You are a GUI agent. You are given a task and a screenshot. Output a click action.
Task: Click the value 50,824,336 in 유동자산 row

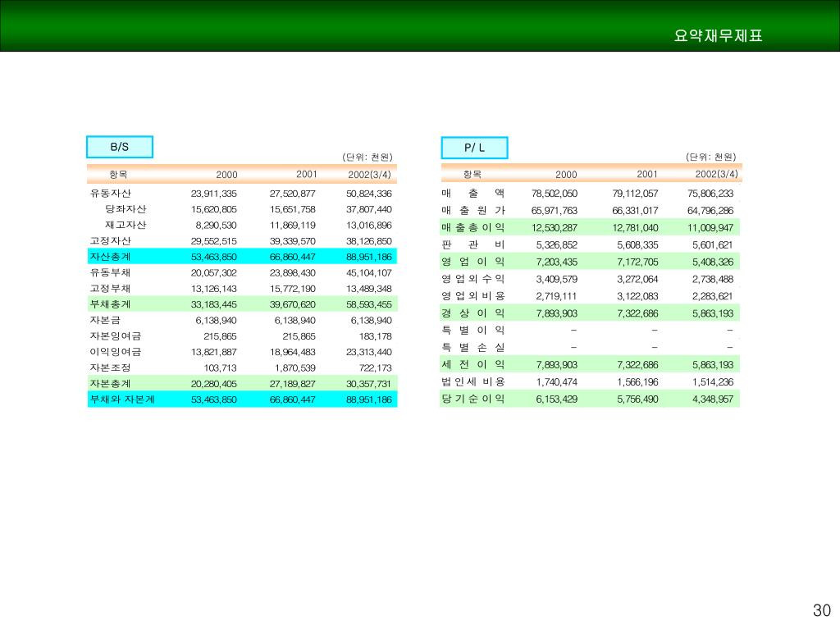tap(368, 194)
